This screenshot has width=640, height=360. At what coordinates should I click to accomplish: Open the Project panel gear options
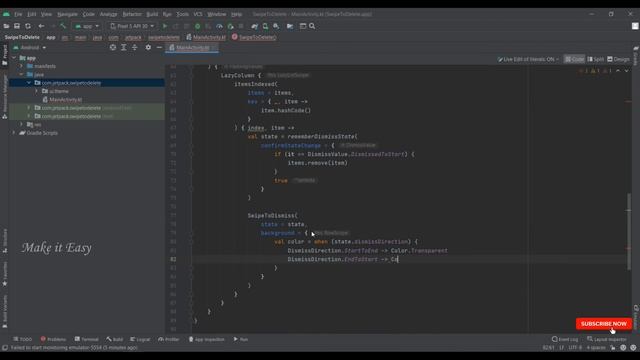[148, 47]
